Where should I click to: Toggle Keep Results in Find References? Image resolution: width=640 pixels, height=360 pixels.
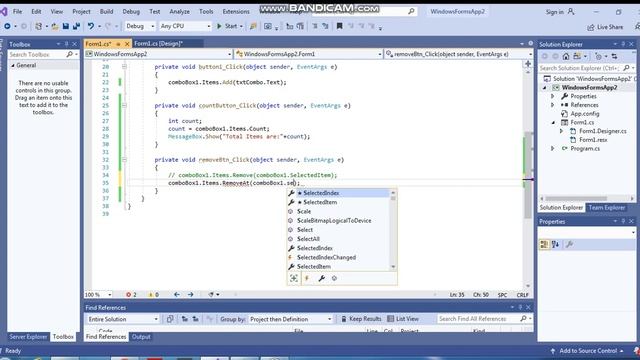tap(361, 319)
